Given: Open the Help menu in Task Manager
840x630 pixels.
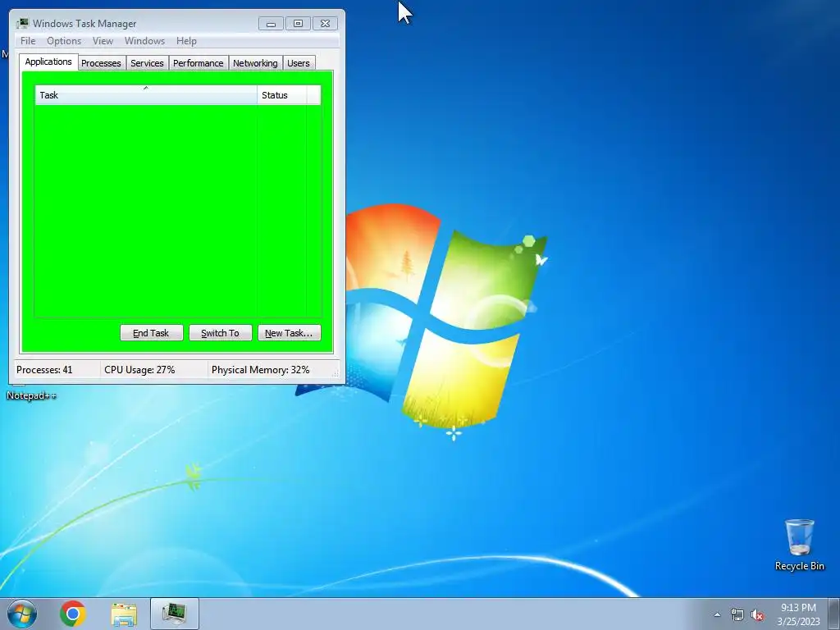Looking at the screenshot, I should click(x=186, y=41).
